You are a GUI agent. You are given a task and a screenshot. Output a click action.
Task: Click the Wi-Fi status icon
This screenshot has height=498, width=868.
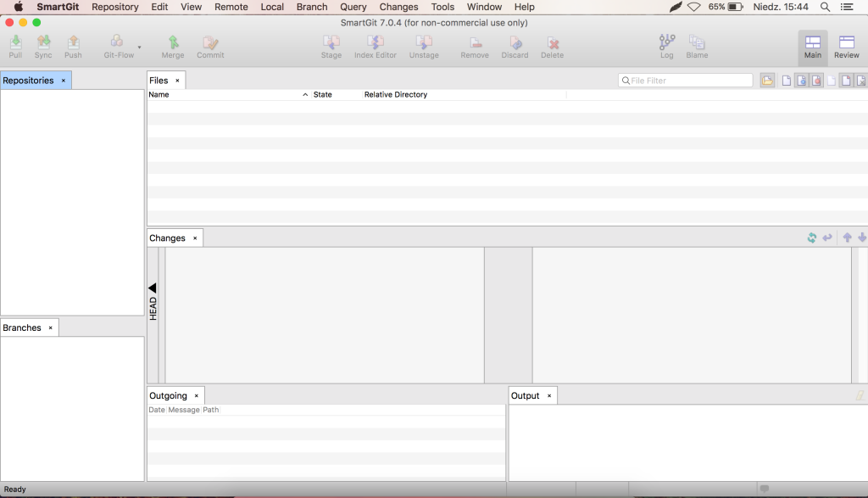693,7
